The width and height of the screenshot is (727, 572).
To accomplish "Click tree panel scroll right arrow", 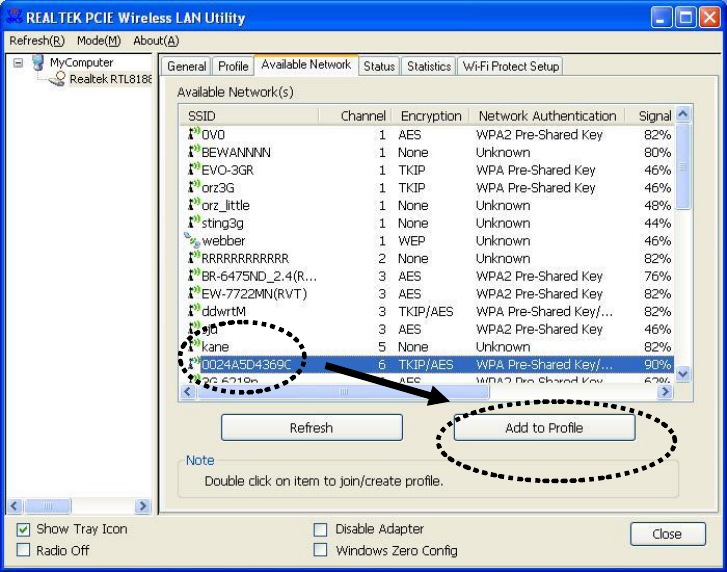I will click(143, 506).
